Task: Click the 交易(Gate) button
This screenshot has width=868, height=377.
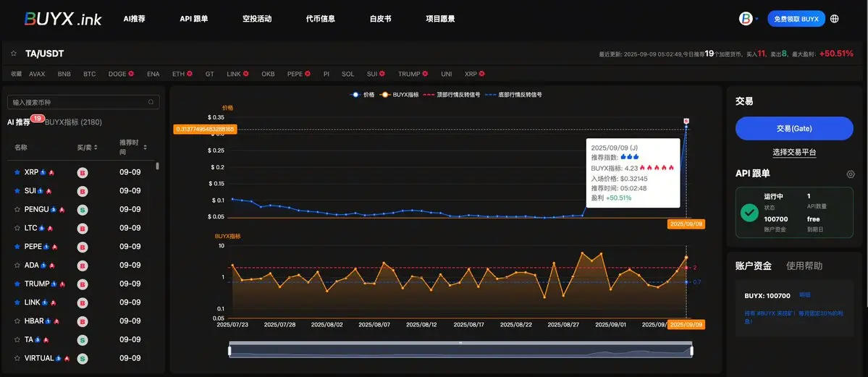Action: click(x=794, y=128)
